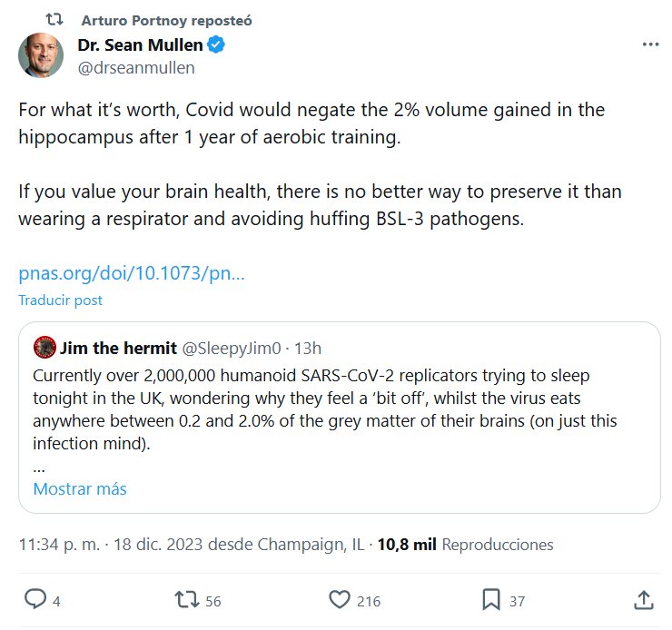Like the post with the heart icon
The image size is (672, 630).
(x=339, y=600)
